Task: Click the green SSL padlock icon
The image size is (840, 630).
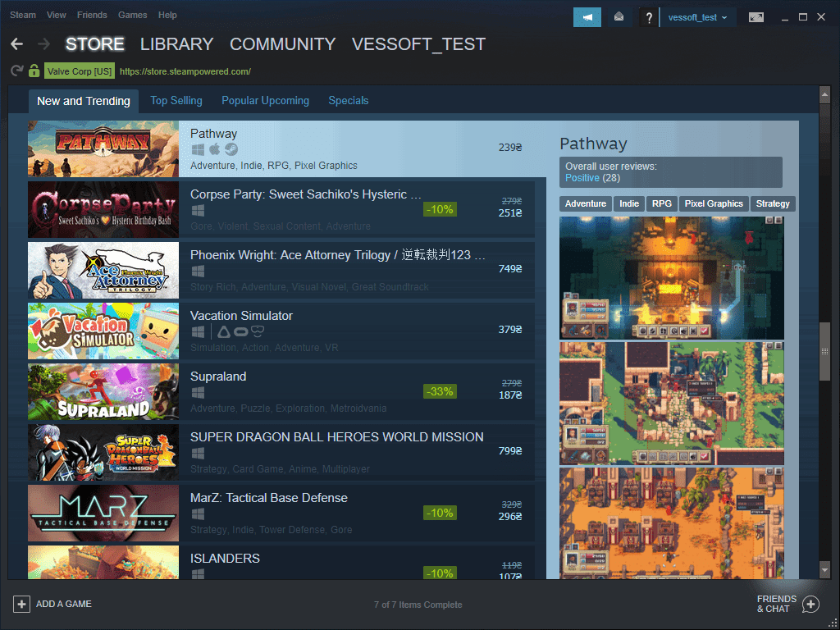Action: tap(34, 71)
